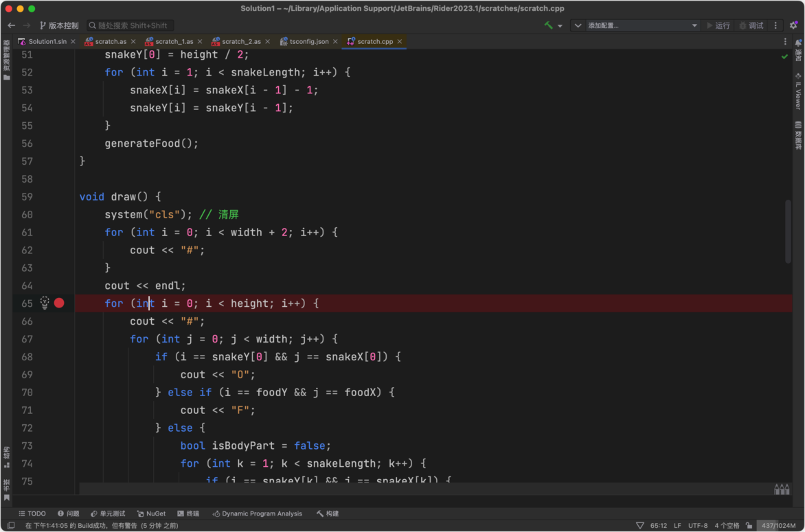Open the Explorer tool window on left strip
The width and height of the screenshot is (805, 532).
coord(6,60)
